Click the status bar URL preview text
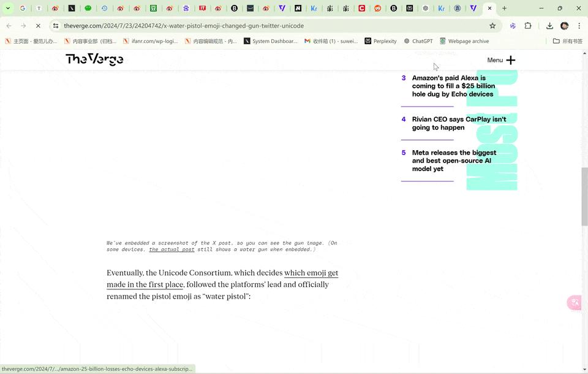 [x=97, y=369]
